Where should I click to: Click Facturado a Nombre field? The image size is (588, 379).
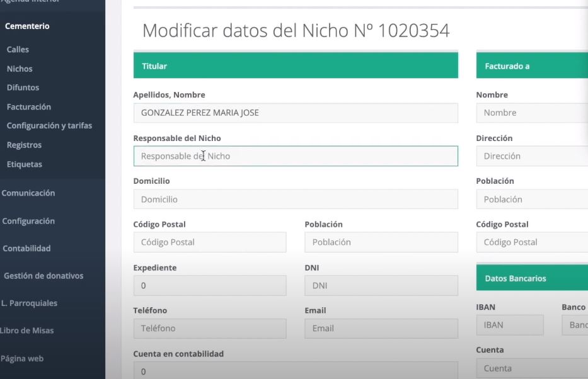pos(532,113)
